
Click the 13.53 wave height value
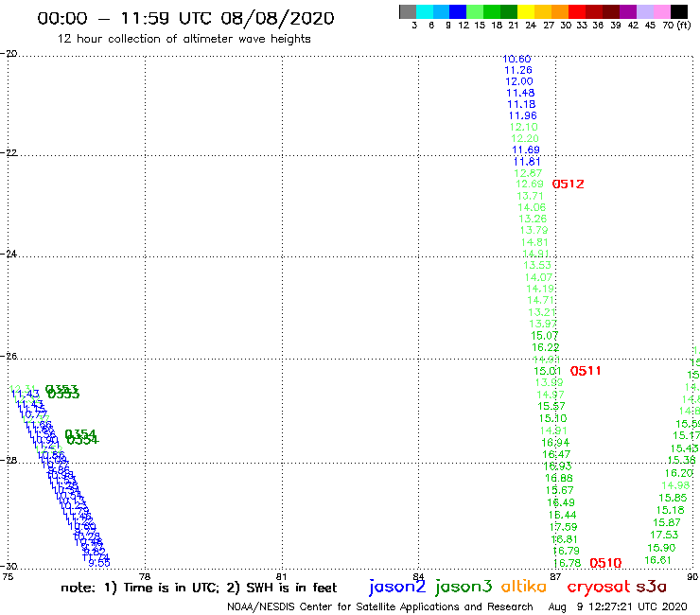coord(537,265)
